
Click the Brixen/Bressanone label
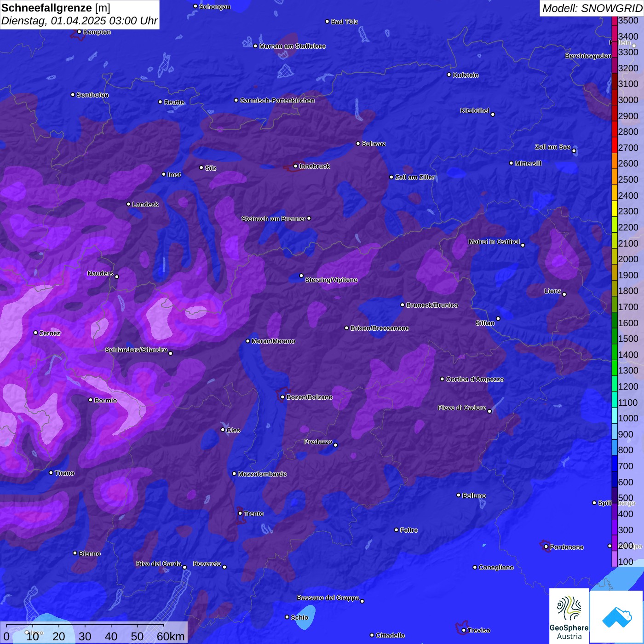click(379, 328)
